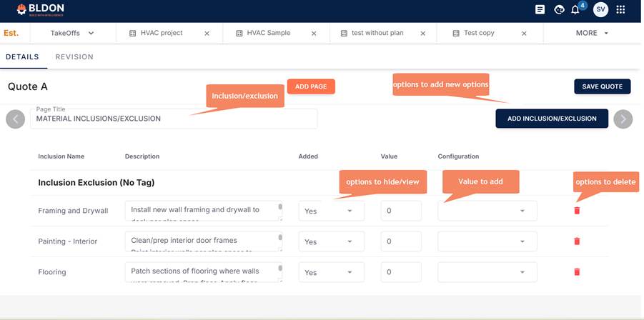This screenshot has width=644, height=320.
Task: Close the HVAC project tab
Action: tap(207, 34)
